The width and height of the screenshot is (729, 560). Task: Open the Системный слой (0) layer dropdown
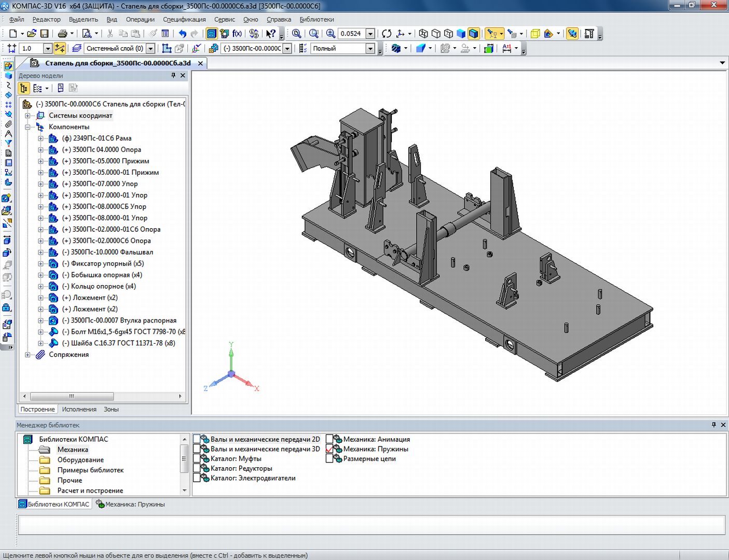click(150, 48)
